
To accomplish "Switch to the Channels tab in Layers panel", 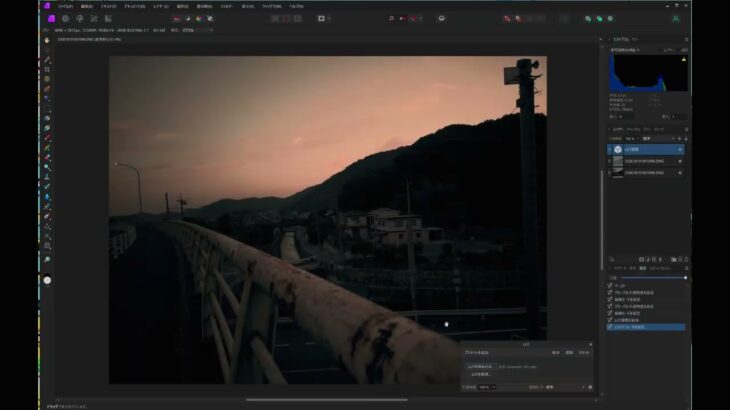I will coord(633,129).
